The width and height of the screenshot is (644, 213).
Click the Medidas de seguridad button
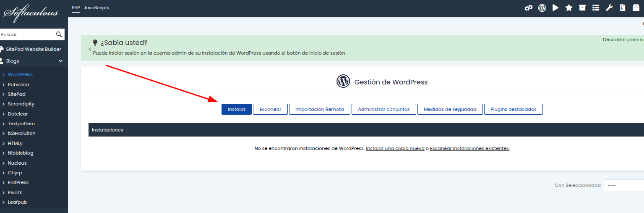[x=450, y=109]
